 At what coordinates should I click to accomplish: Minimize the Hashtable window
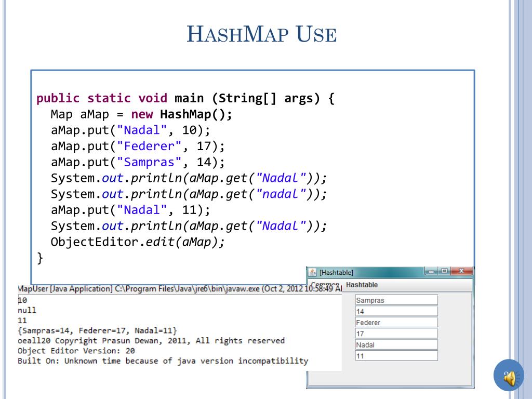431,271
